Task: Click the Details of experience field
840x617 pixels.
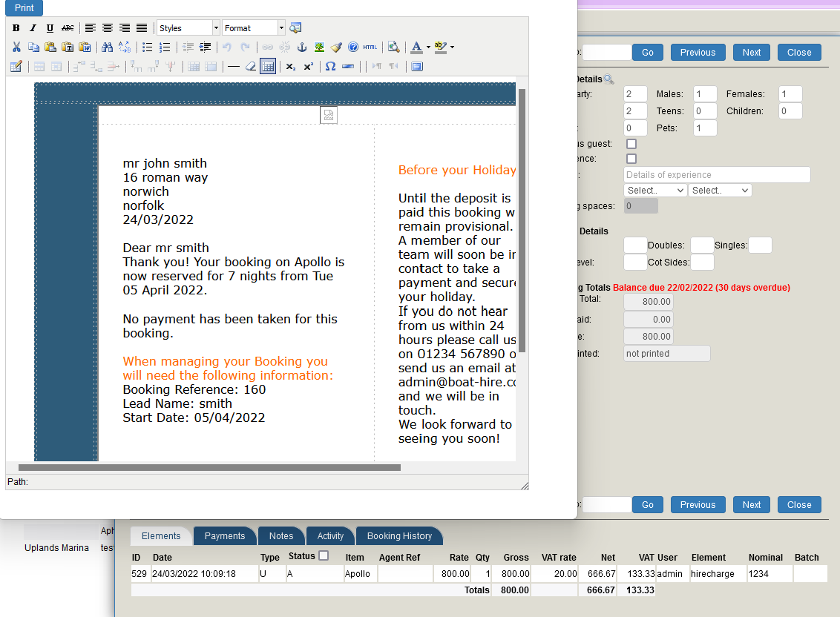Action: (x=717, y=175)
